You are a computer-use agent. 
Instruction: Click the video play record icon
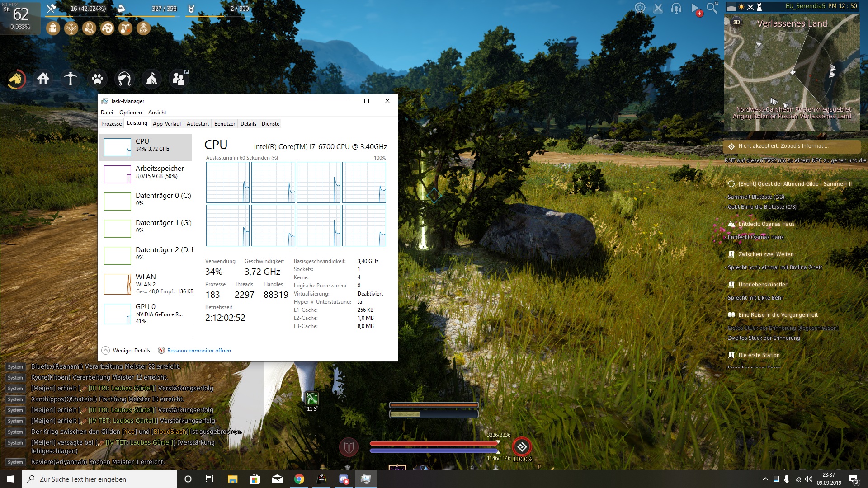pos(695,9)
